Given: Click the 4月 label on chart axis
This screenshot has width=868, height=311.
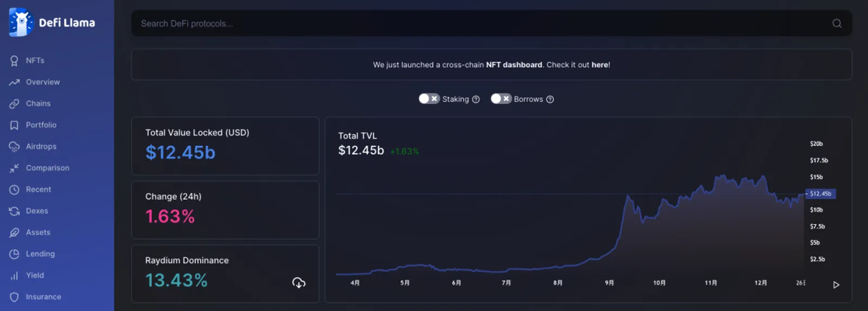Looking at the screenshot, I should 355,283.
